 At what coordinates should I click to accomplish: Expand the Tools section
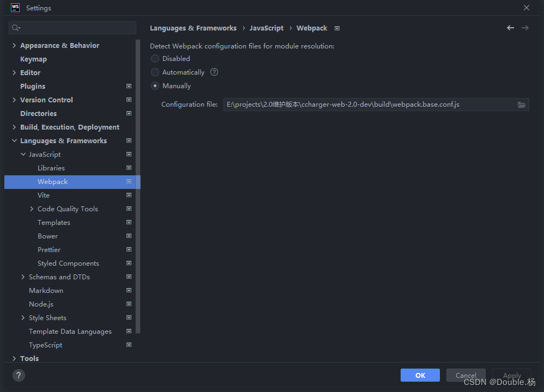[x=14, y=358]
